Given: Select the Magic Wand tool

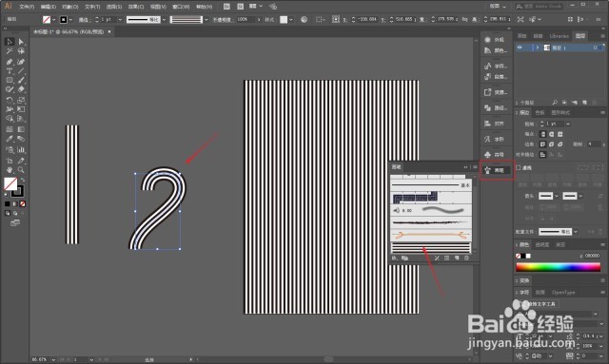Looking at the screenshot, I should point(10,51).
